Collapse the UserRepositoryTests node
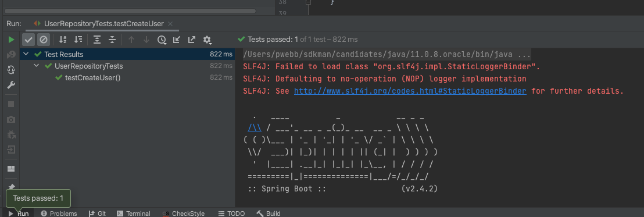The image size is (644, 217). pyautogui.click(x=37, y=66)
